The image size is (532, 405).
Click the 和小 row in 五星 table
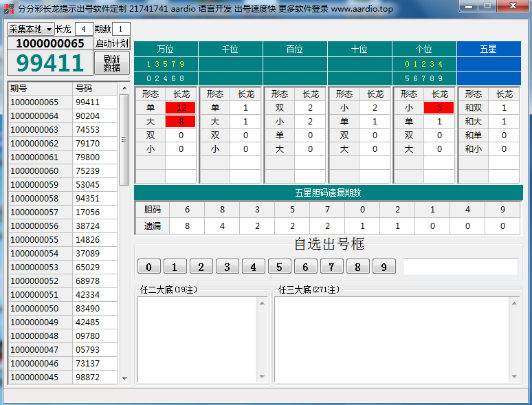click(489, 149)
